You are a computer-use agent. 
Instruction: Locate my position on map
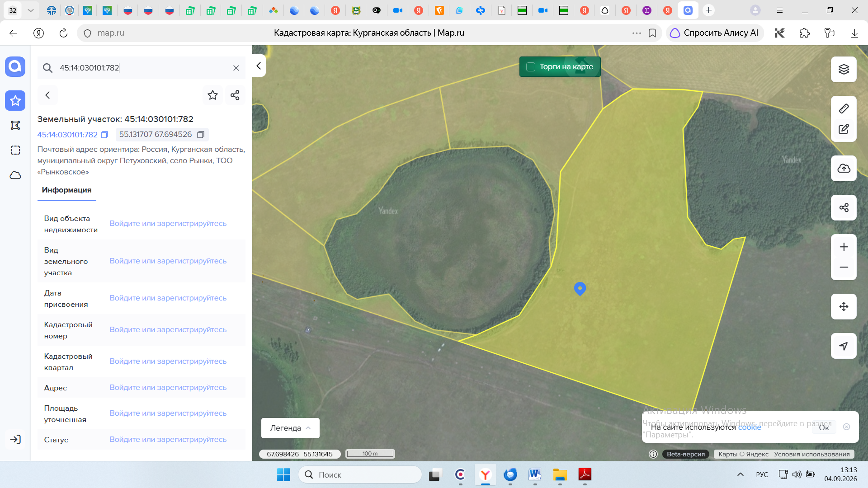point(844,346)
